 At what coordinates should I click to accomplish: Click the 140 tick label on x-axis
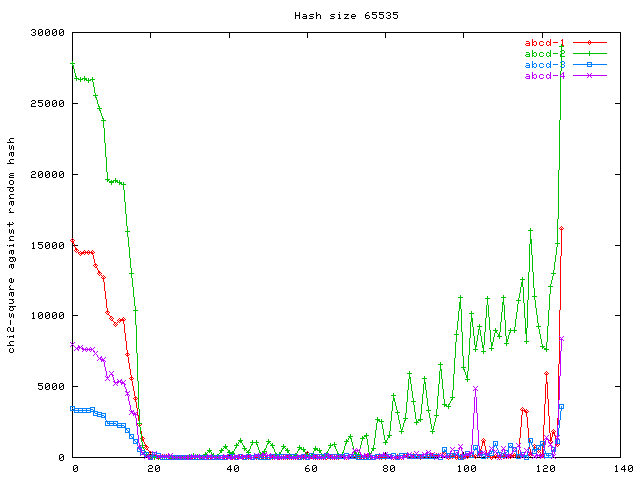[x=624, y=469]
